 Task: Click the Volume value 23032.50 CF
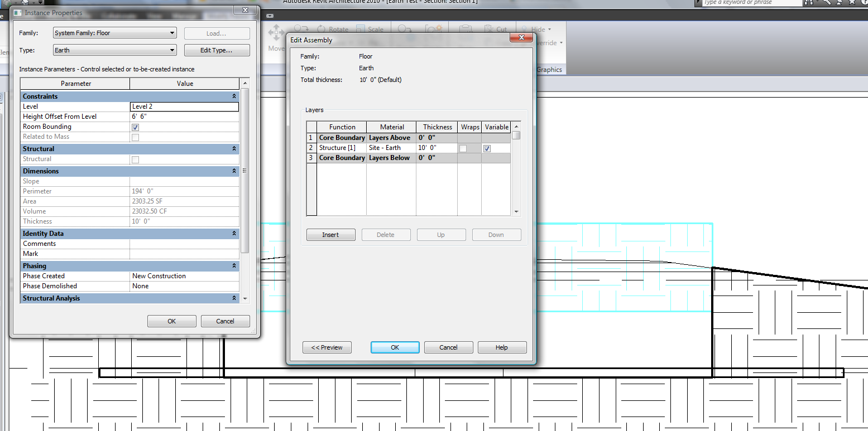(x=184, y=211)
